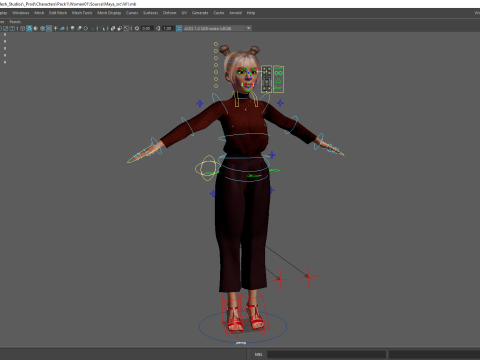Click the MEL command line input field
Image resolution: width=480 pixels, height=360 pixels.
(326, 354)
